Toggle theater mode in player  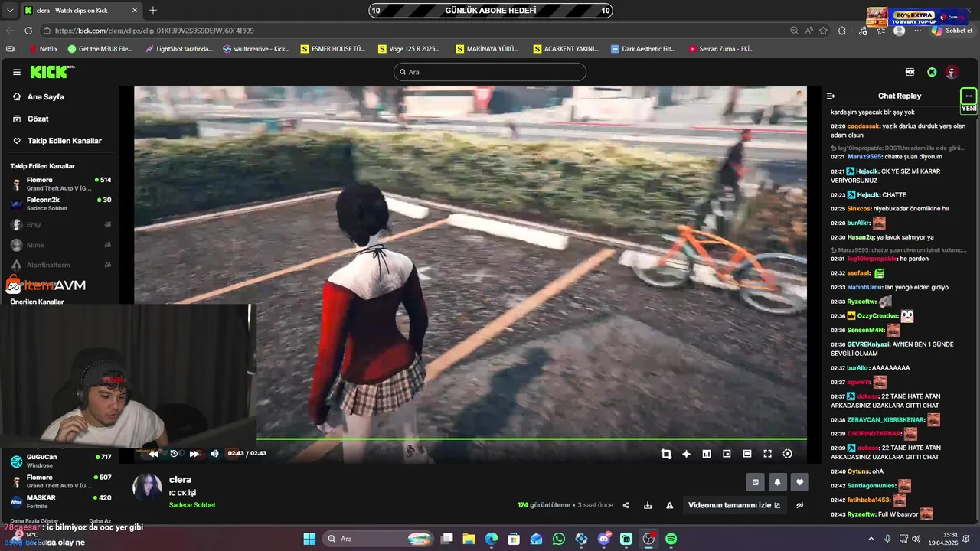[747, 454]
